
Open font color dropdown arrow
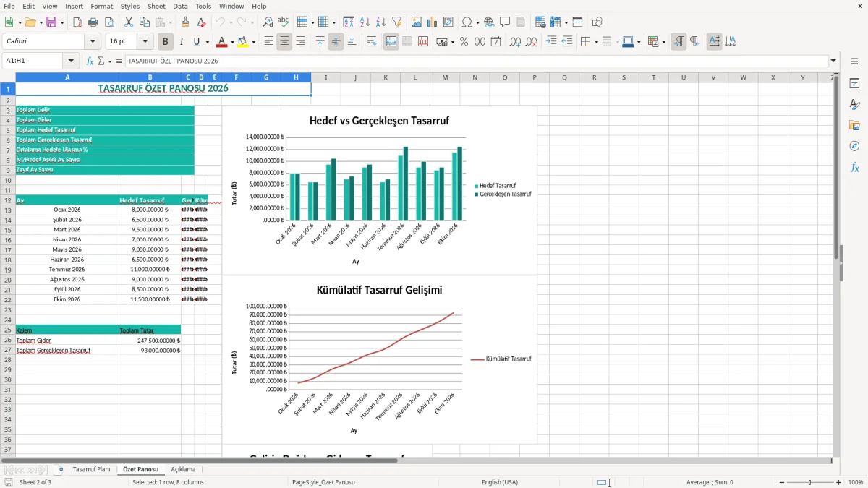click(231, 42)
